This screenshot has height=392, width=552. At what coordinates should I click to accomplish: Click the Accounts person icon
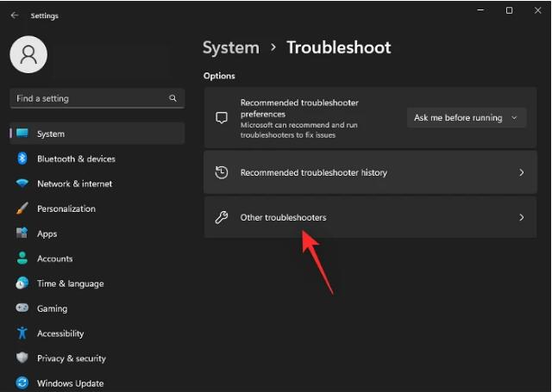pyautogui.click(x=22, y=258)
